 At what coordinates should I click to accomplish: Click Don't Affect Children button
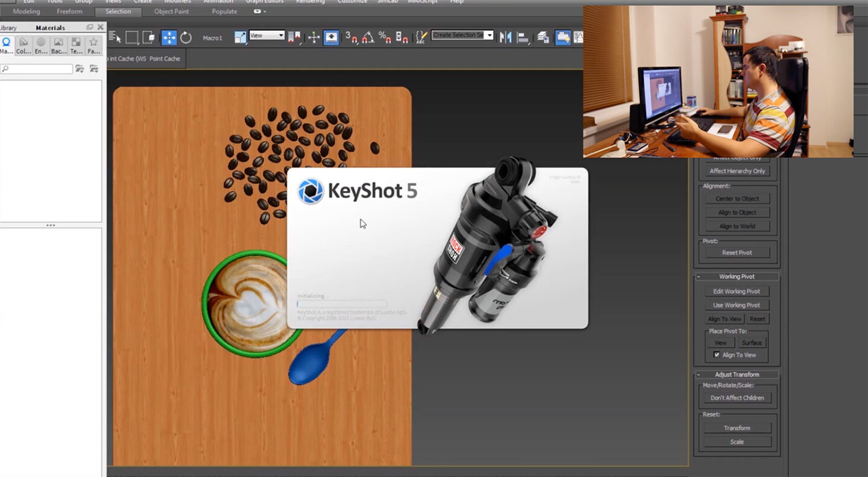pos(737,398)
